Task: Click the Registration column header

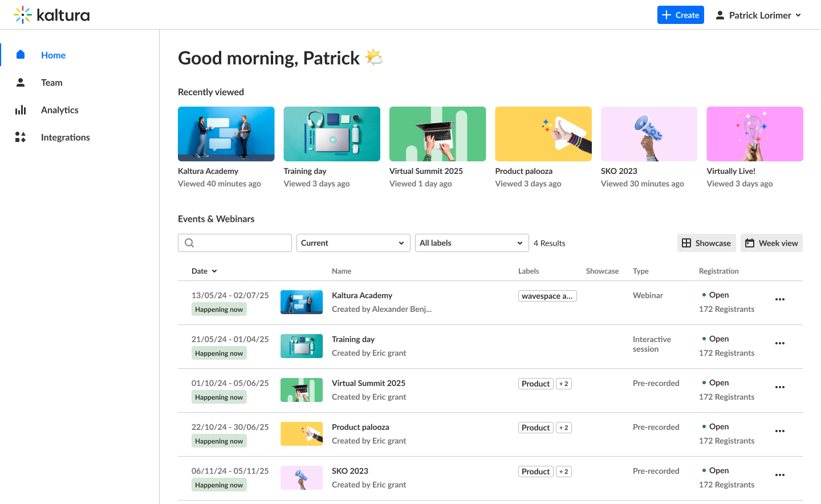Action: 719,271
